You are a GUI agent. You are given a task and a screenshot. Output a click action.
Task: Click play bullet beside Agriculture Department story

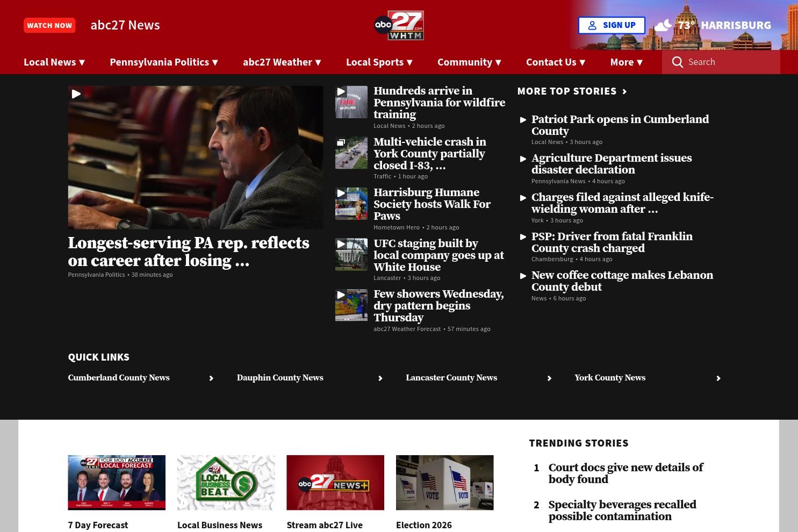pos(523,159)
